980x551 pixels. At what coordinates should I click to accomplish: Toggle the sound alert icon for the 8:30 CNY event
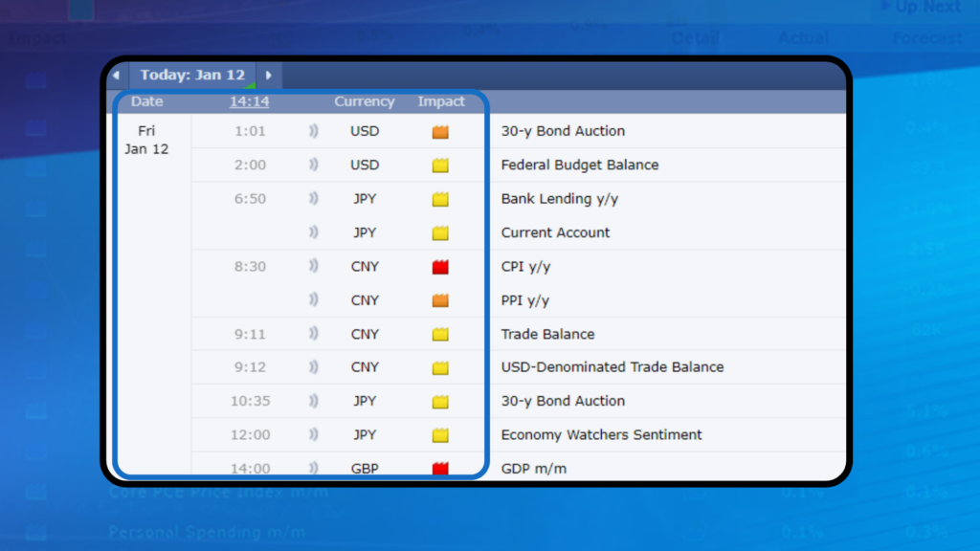pyautogui.click(x=313, y=267)
